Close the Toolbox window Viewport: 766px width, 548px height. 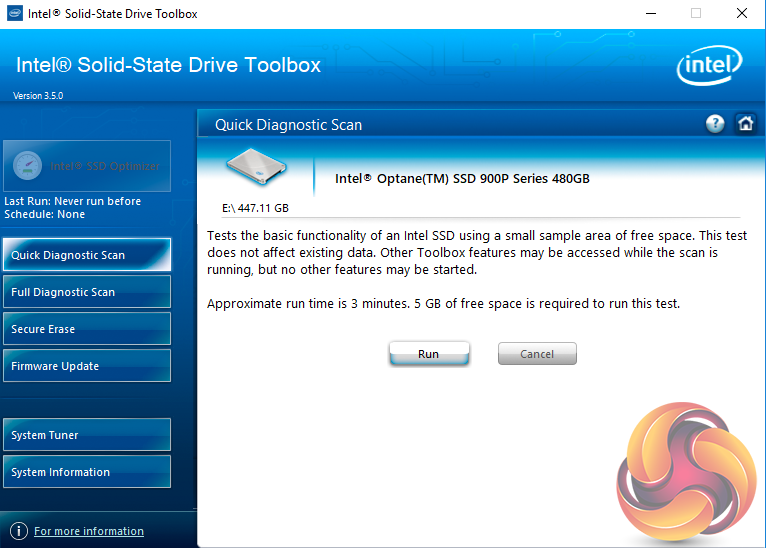point(742,14)
